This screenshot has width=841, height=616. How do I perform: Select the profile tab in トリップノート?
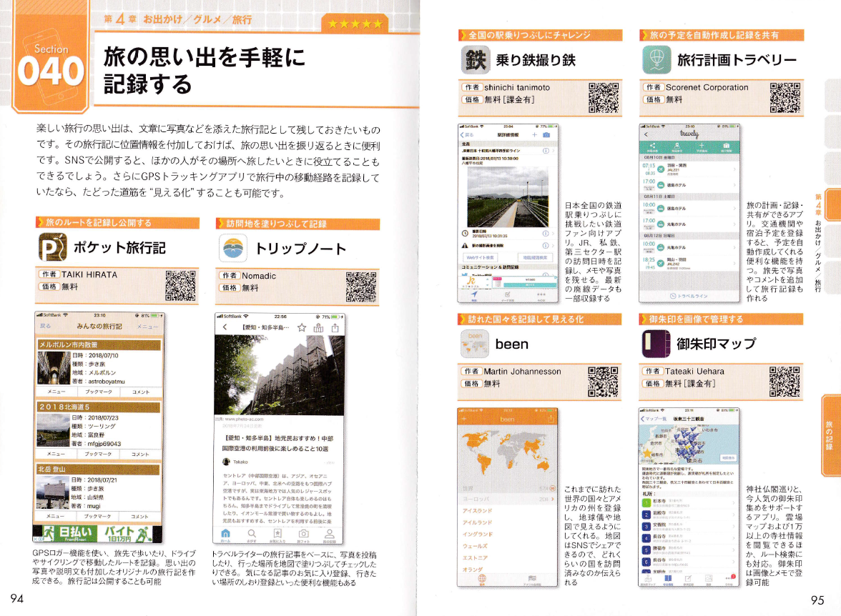(x=329, y=535)
